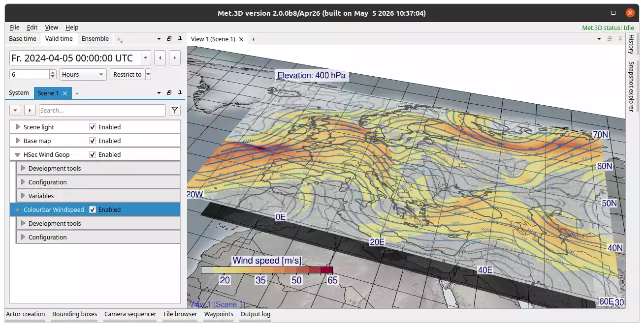
Task: Open the filter funnel button
Action: pos(174,110)
